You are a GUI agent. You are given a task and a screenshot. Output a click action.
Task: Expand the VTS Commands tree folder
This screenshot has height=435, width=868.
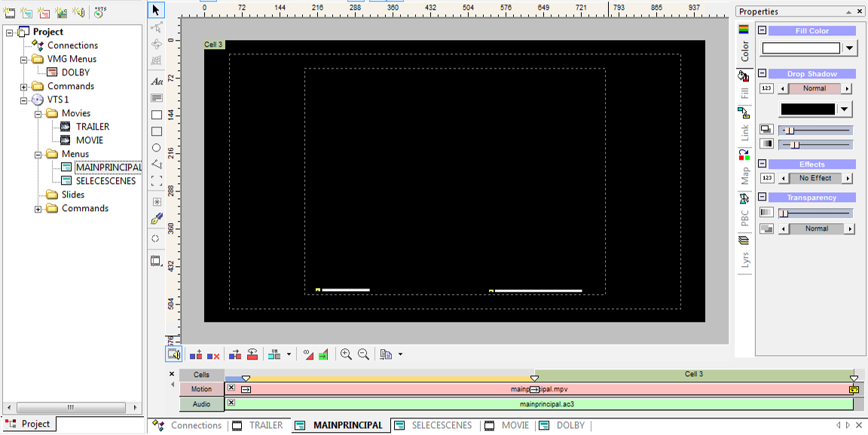pyautogui.click(x=38, y=209)
